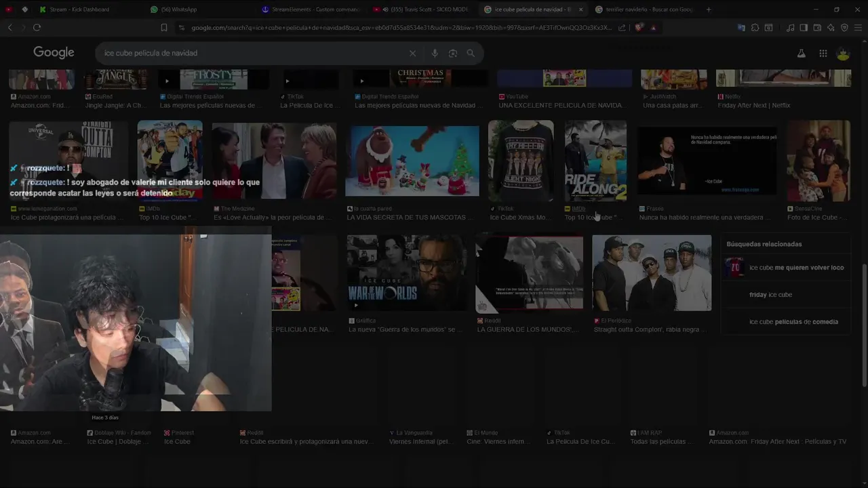Start voice search with microphone icon
This screenshot has height=488, width=868.
[435, 53]
